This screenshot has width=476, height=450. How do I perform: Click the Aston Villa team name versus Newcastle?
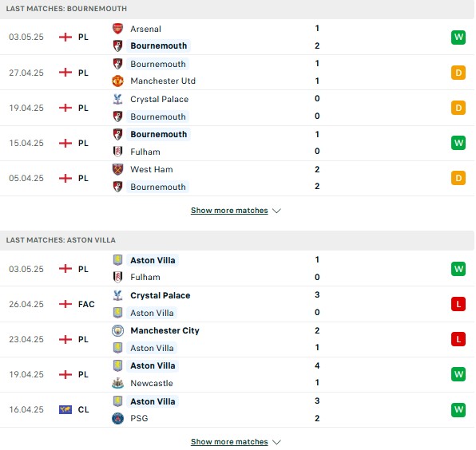tap(153, 366)
